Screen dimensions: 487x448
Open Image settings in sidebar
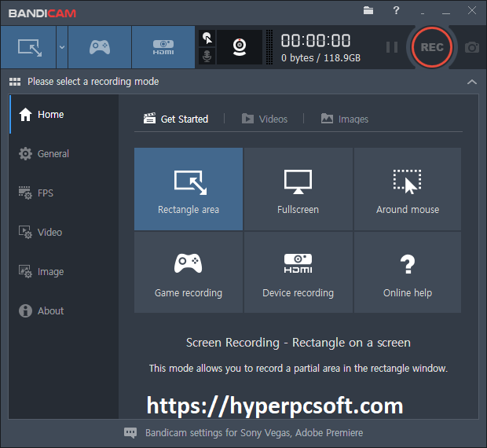[64, 271]
